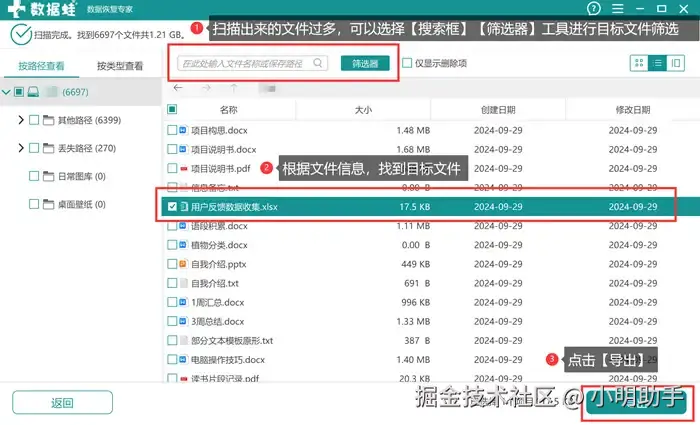Toggle the root drive (6697) checkbox
Screen dimensions: 700x425
[19, 92]
